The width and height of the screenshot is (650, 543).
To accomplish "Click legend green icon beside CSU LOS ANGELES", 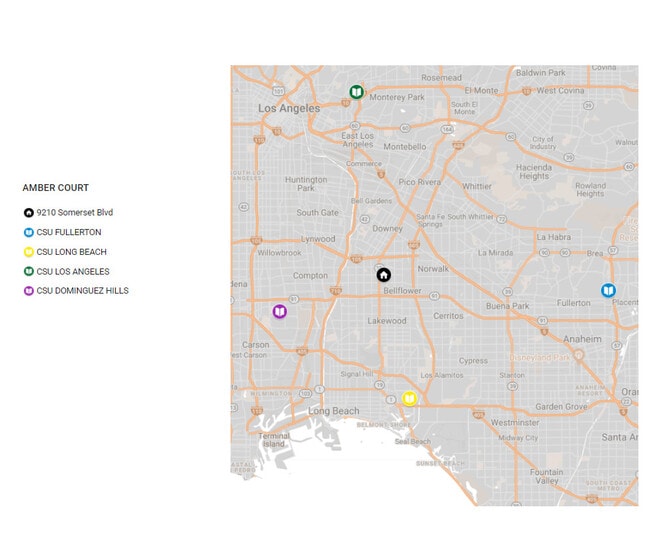I will point(28,272).
